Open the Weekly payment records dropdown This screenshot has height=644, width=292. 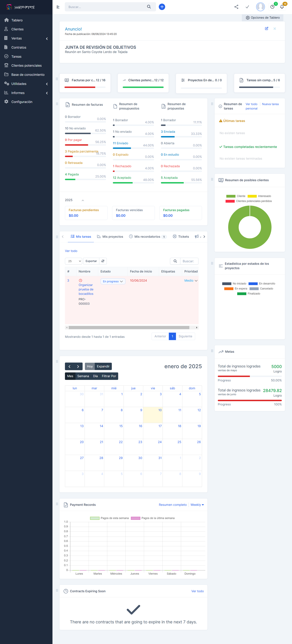point(197,505)
